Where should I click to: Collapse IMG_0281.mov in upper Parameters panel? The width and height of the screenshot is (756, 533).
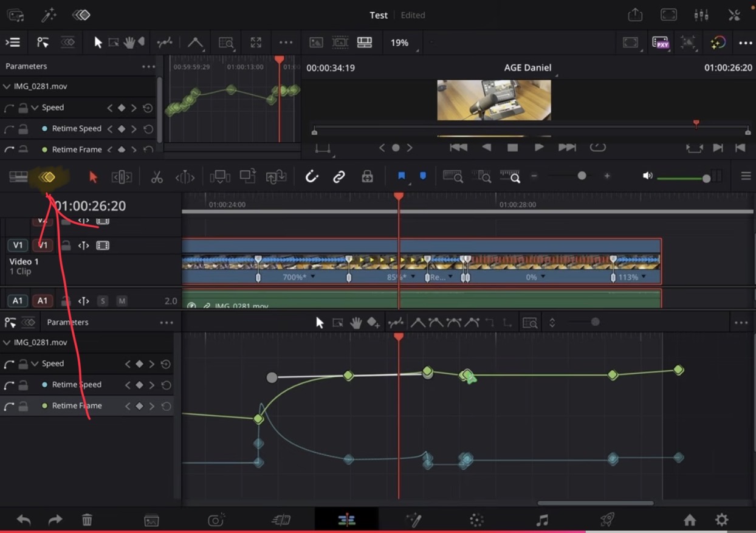click(x=7, y=86)
